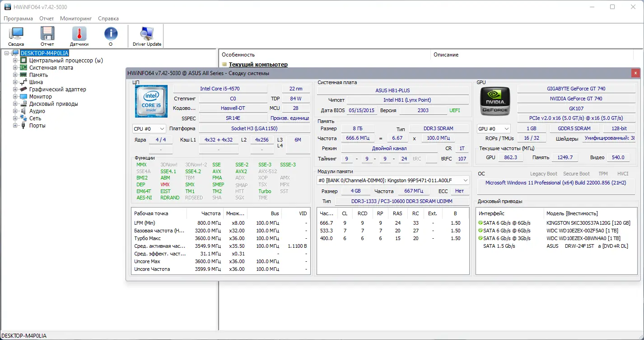The width and height of the screenshot is (644, 340).
Task: Close the system summary window
Action: click(x=635, y=73)
